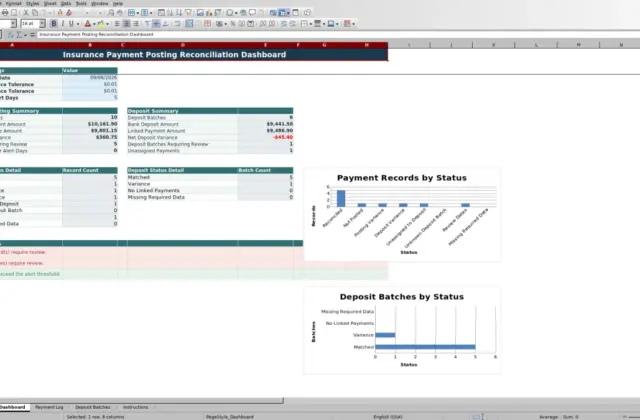Select the -$45.40 Net Deposit Variance cell

point(265,137)
